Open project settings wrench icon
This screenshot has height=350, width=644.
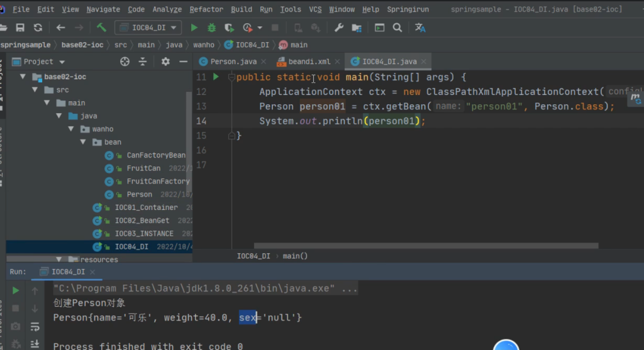point(339,28)
